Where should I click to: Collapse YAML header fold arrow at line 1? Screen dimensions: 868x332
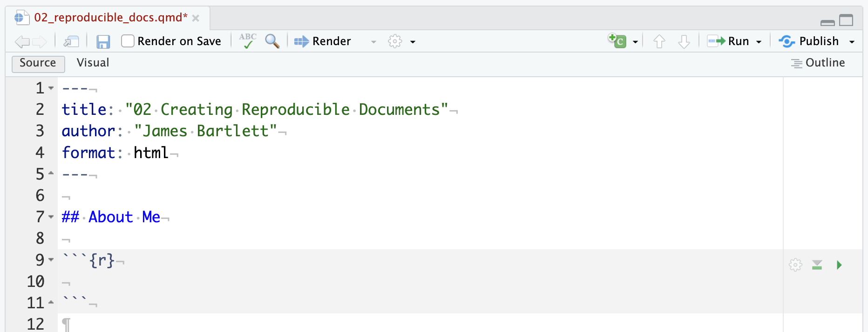[51, 88]
